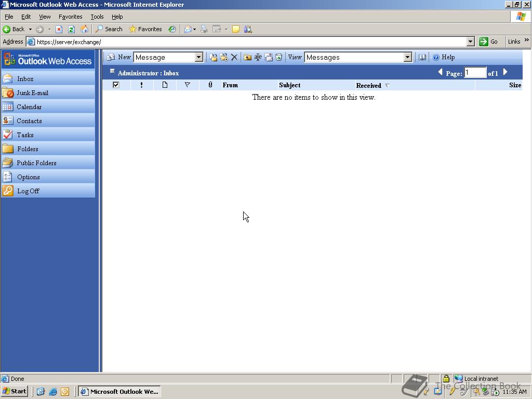The height and width of the screenshot is (399, 532).
Task: Open the Junk E-mail folder
Action: pos(48,92)
